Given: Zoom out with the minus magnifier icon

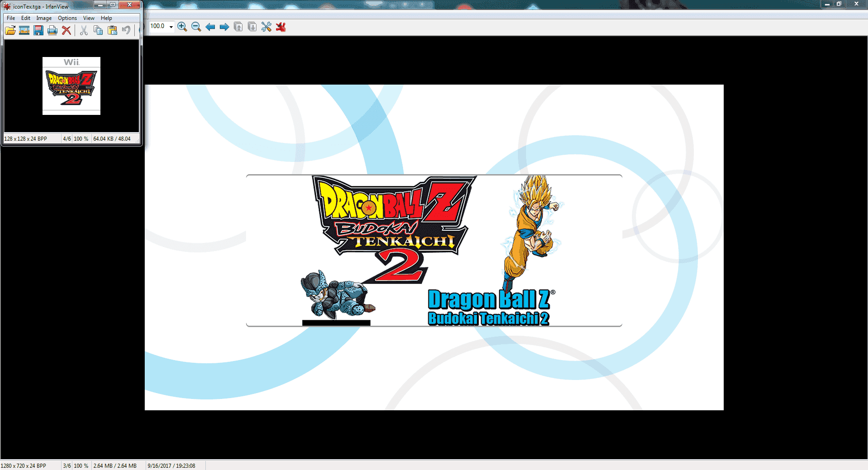Looking at the screenshot, I should (x=196, y=27).
